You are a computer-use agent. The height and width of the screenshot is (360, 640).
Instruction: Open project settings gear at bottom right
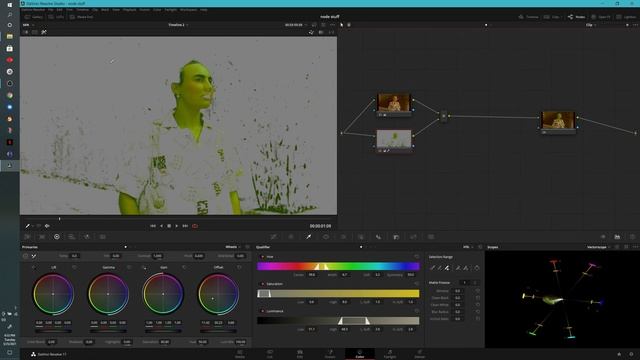click(631, 354)
